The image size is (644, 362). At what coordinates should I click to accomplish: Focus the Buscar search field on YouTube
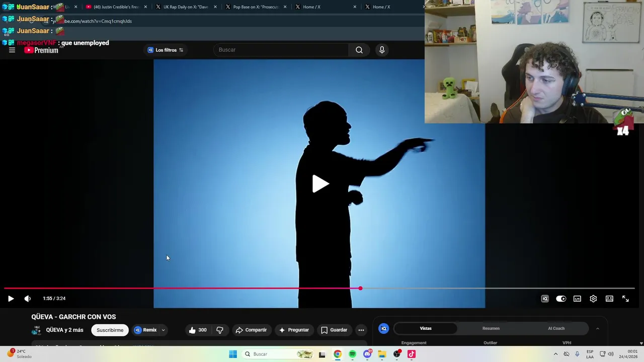click(x=281, y=50)
